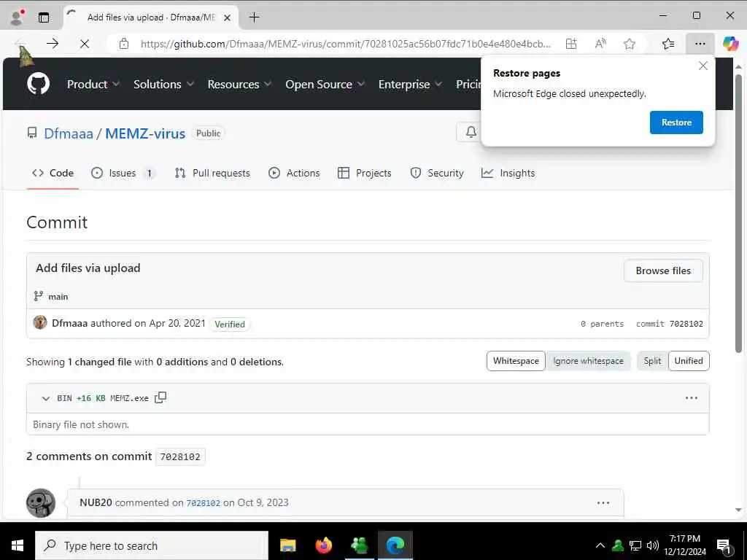This screenshot has height=560, width=747.
Task: Expand the Solutions menu
Action: 163,85
